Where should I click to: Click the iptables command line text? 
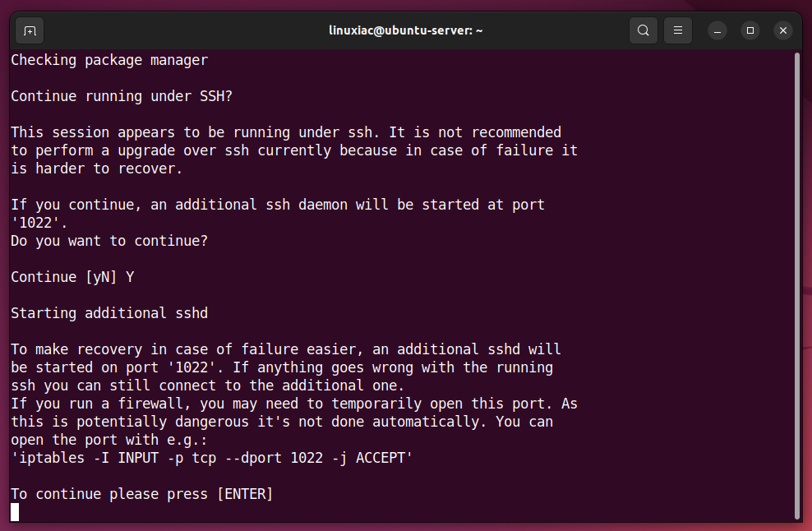tap(211, 458)
